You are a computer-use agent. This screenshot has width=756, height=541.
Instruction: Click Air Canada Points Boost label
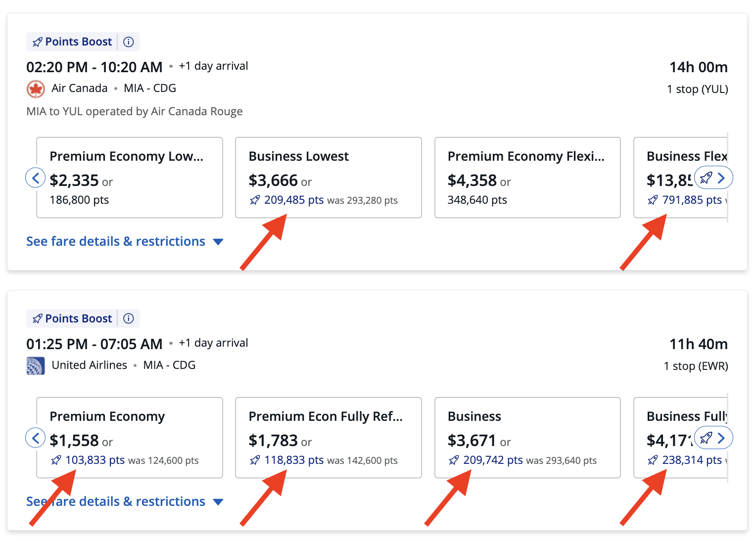click(x=79, y=42)
